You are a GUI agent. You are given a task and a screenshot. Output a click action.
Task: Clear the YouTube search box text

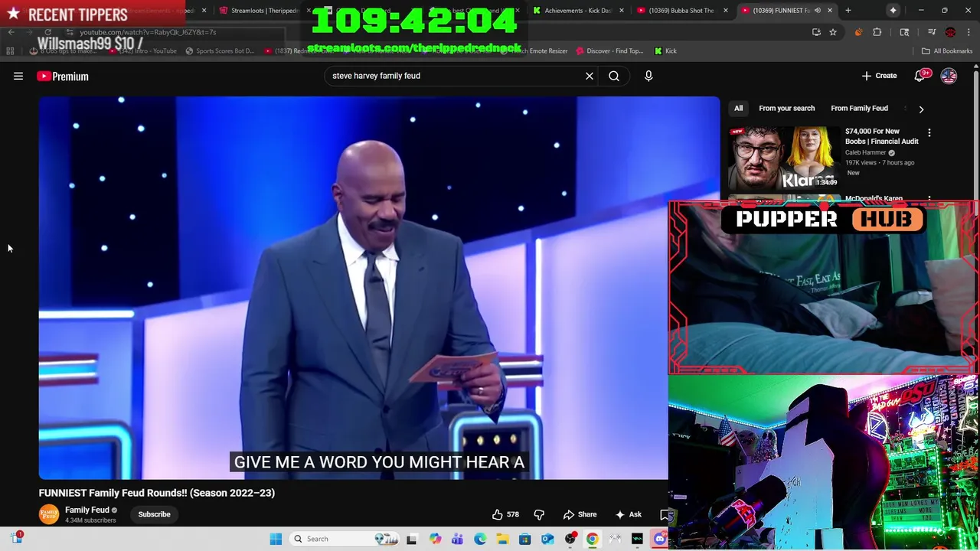click(x=590, y=76)
